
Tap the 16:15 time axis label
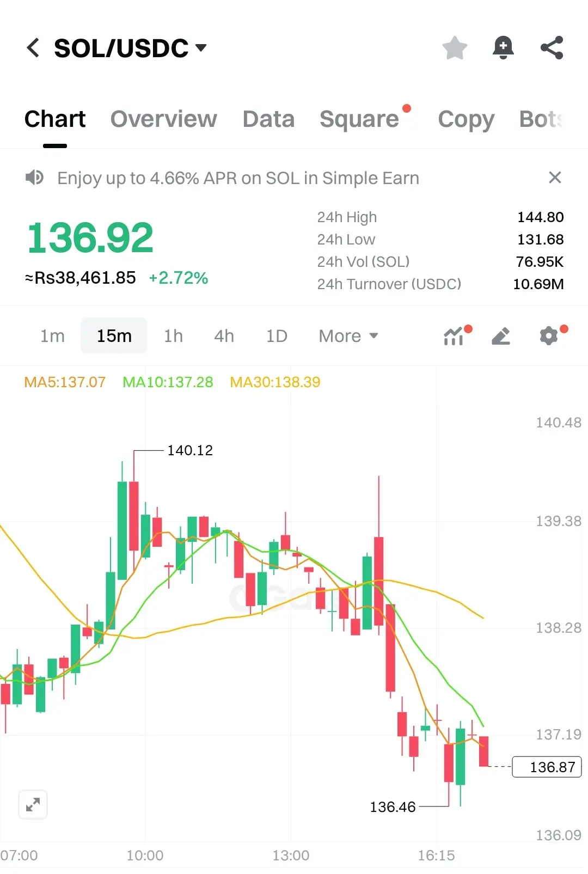click(436, 855)
